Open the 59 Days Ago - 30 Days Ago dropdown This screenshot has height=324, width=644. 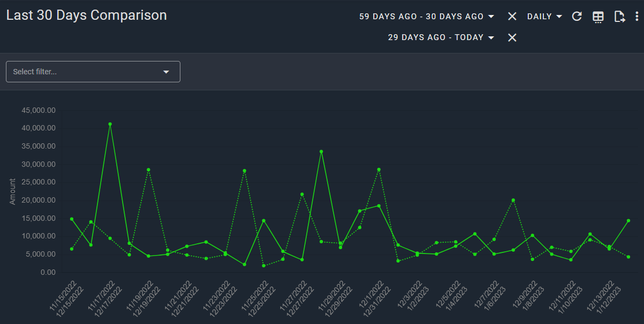[x=426, y=17]
